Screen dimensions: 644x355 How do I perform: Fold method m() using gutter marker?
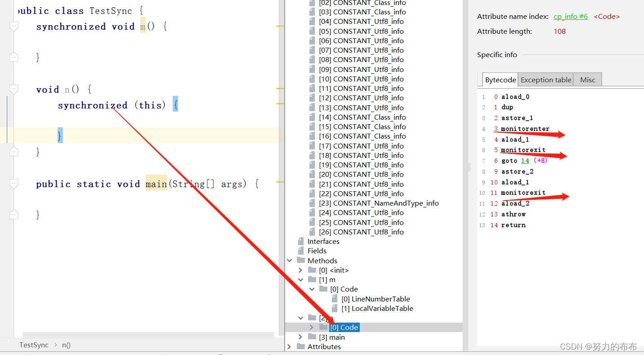tap(14, 27)
